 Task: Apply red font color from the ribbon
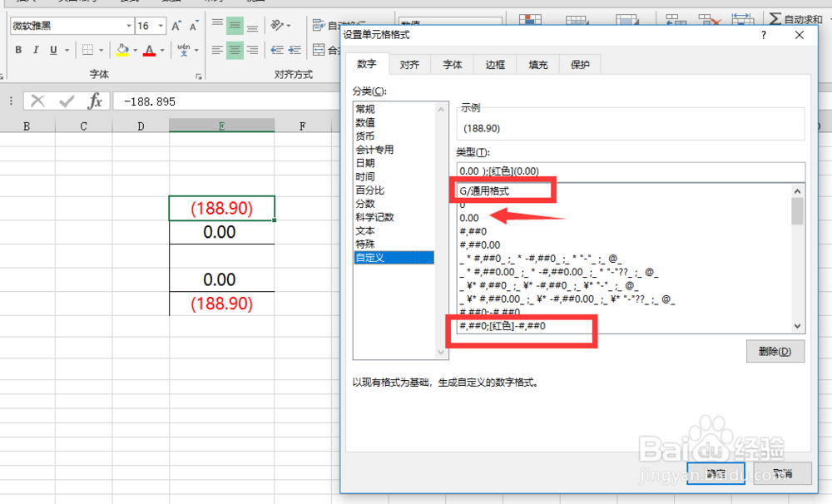coord(148,51)
